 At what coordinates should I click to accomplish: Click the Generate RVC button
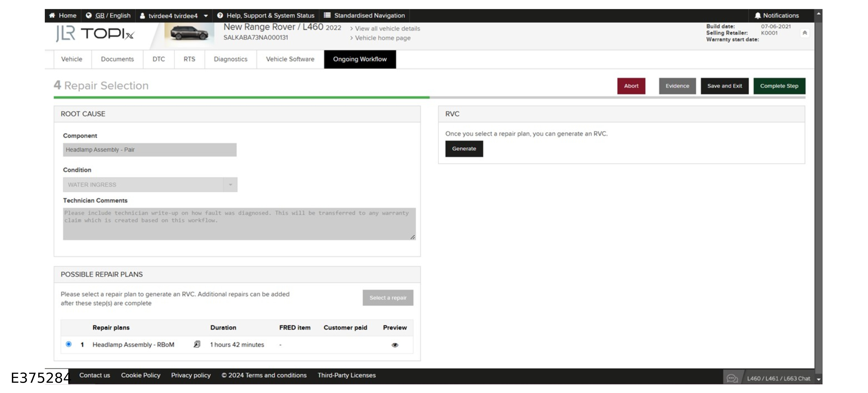464,149
